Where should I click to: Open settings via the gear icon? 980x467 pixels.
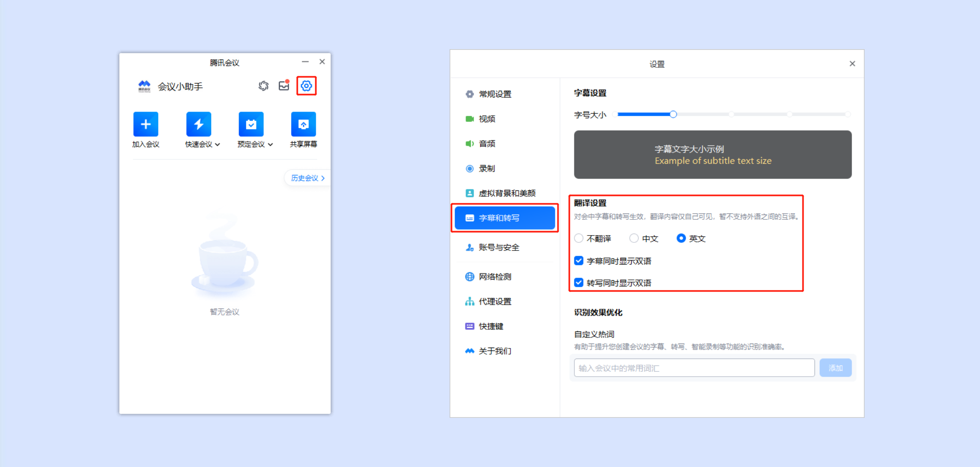coord(306,86)
